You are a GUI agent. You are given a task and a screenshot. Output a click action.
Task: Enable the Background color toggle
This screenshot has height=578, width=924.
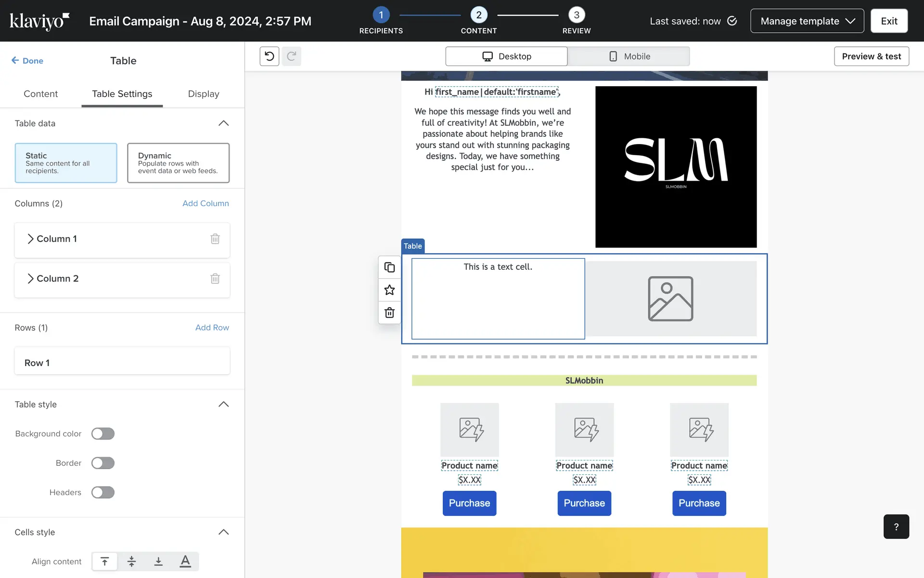pos(103,433)
